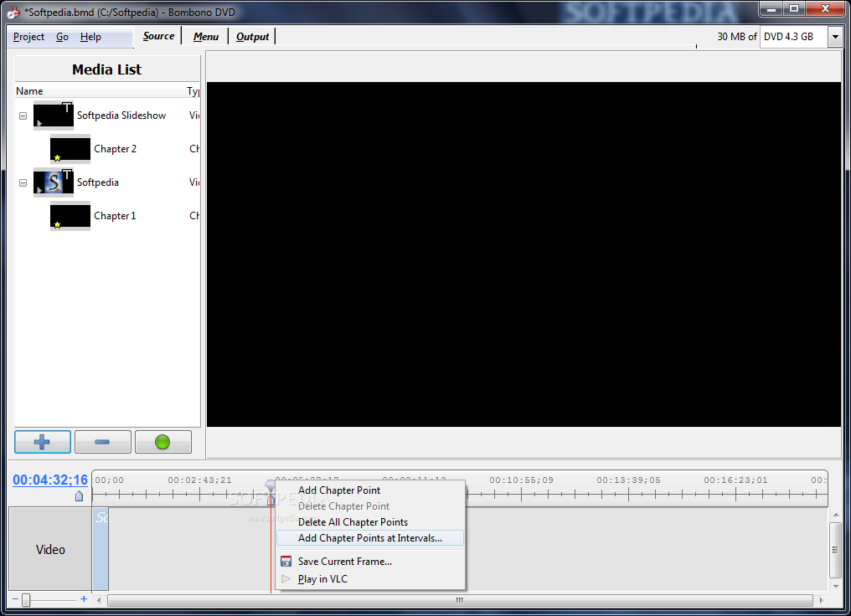Select the Softpedia Slideshow item name
851x616 pixels.
pos(121,116)
